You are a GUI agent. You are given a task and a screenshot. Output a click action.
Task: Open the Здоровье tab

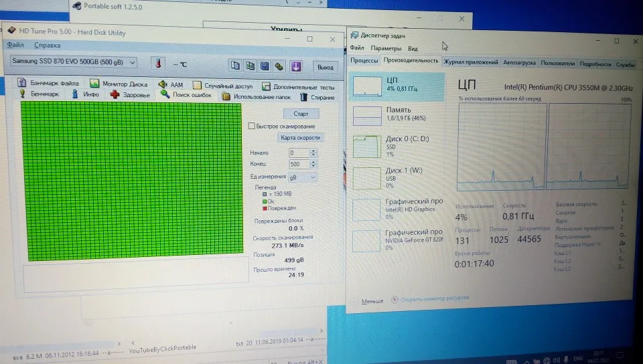[130, 95]
